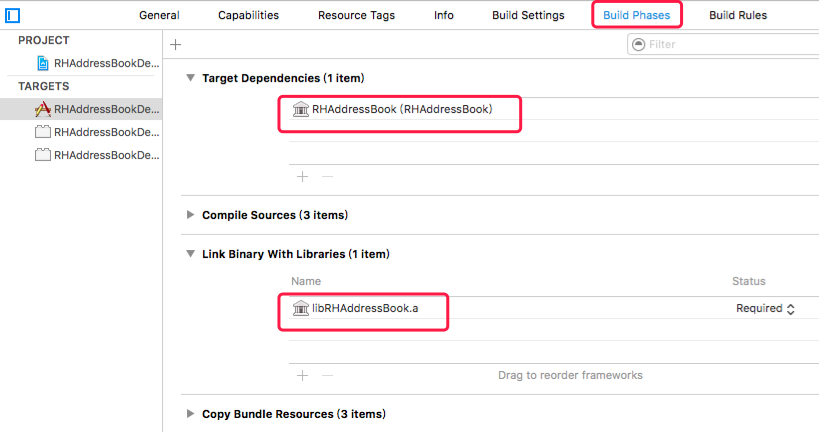Switch to the Build Settings tab
The width and height of the screenshot is (819, 432).
528,15
